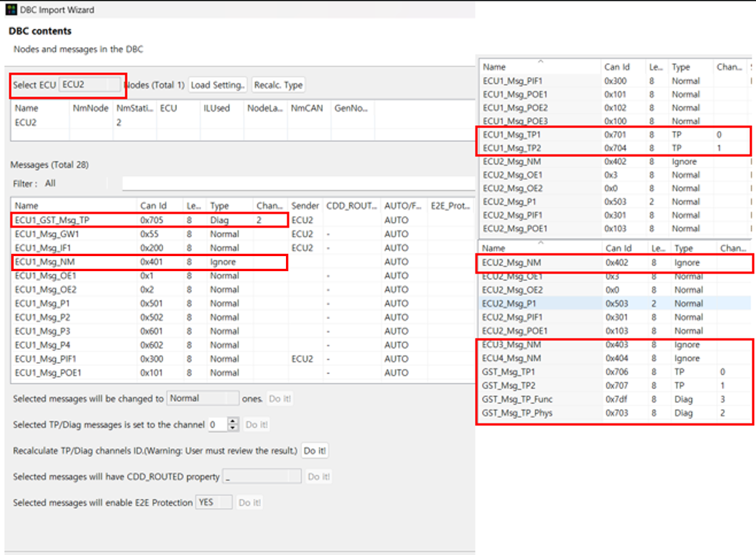Click Do it! beside the E2E Protection dropdown
This screenshot has width=756, height=555.
(x=249, y=502)
